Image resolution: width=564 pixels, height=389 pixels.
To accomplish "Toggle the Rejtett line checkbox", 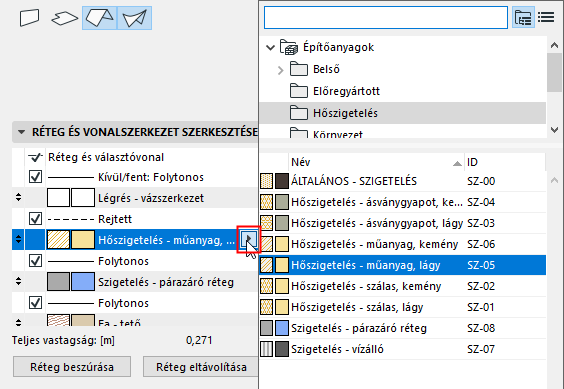I will coord(35,219).
